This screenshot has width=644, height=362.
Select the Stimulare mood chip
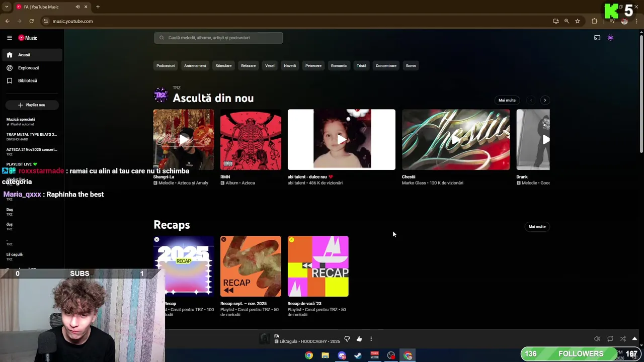tap(223, 66)
